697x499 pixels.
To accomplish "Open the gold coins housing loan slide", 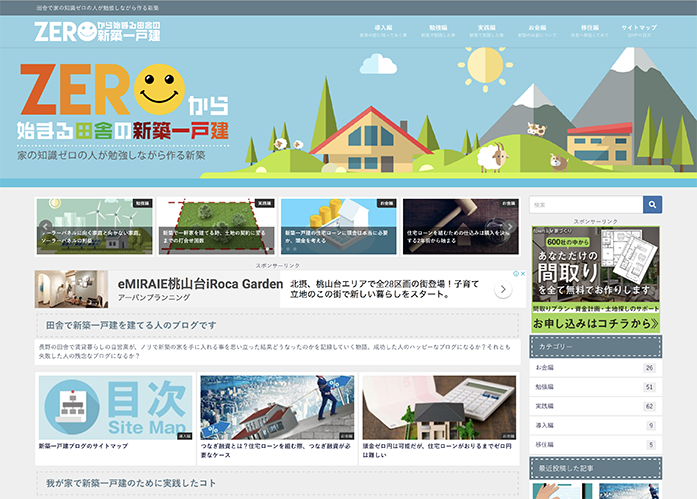I will coord(339,227).
